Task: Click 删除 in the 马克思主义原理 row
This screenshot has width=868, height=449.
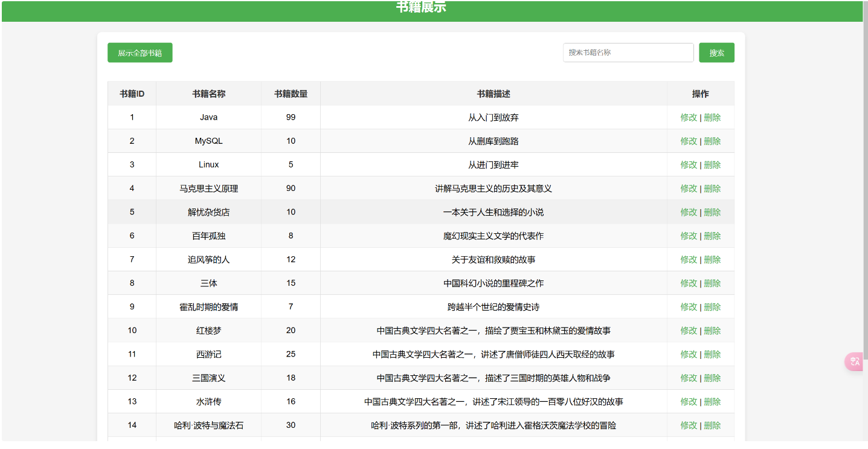Action: 712,189
